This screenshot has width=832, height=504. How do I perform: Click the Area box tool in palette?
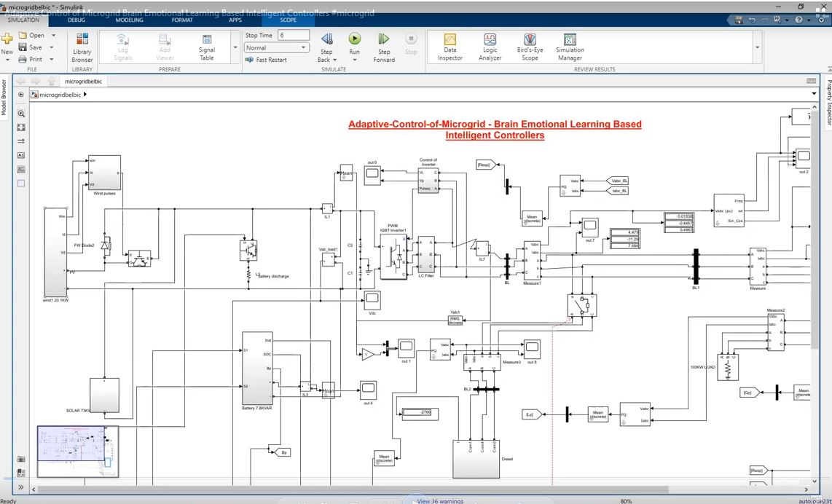coord(21,184)
